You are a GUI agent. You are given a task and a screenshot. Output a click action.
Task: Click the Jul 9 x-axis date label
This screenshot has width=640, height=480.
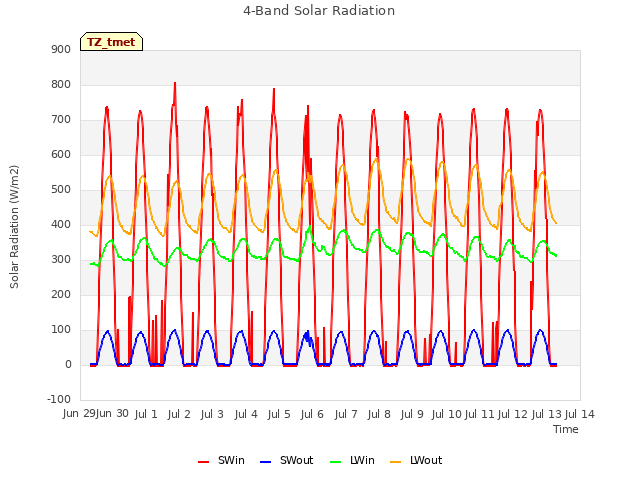412,414
